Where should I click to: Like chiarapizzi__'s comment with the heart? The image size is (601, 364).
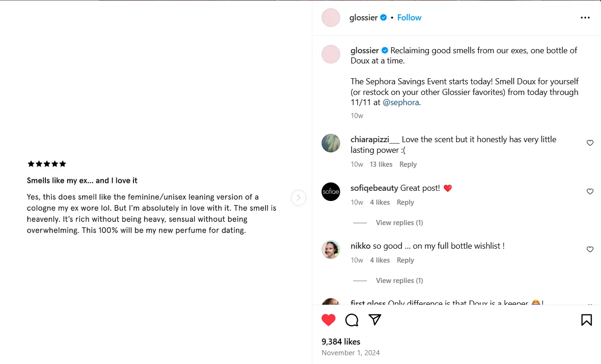click(x=590, y=143)
